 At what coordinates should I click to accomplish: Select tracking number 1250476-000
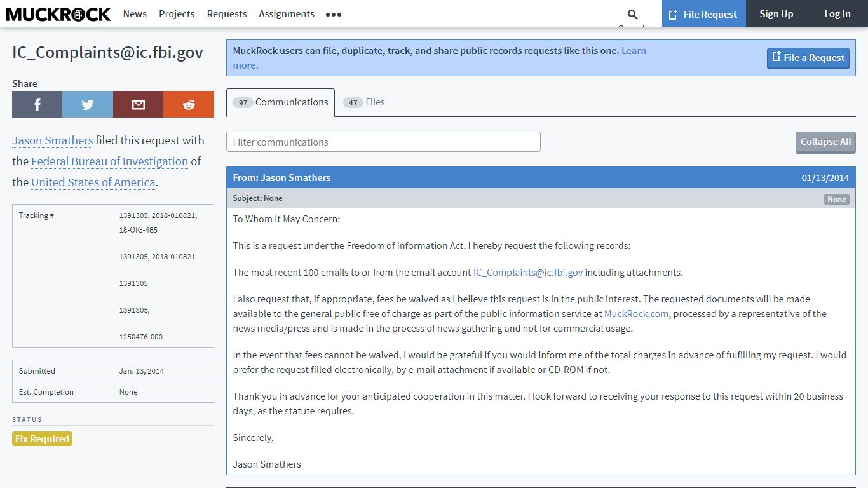coord(141,337)
